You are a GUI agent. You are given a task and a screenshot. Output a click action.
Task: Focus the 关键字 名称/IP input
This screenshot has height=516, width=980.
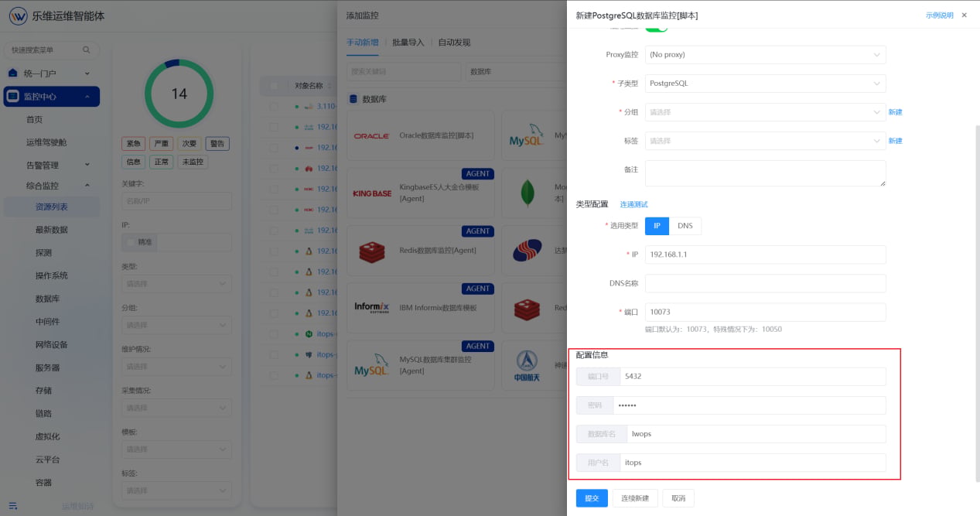pyautogui.click(x=176, y=201)
